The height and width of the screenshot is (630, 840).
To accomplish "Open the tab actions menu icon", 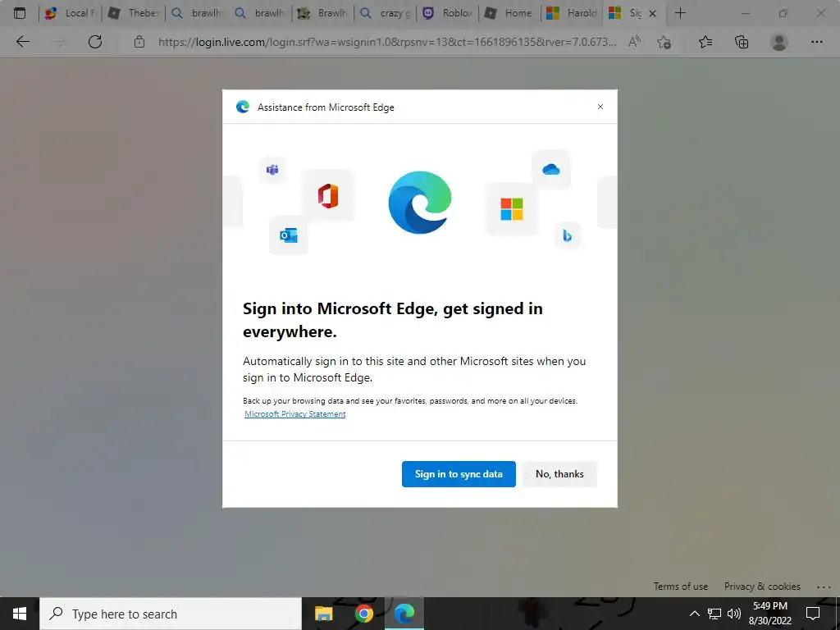I will click(20, 13).
